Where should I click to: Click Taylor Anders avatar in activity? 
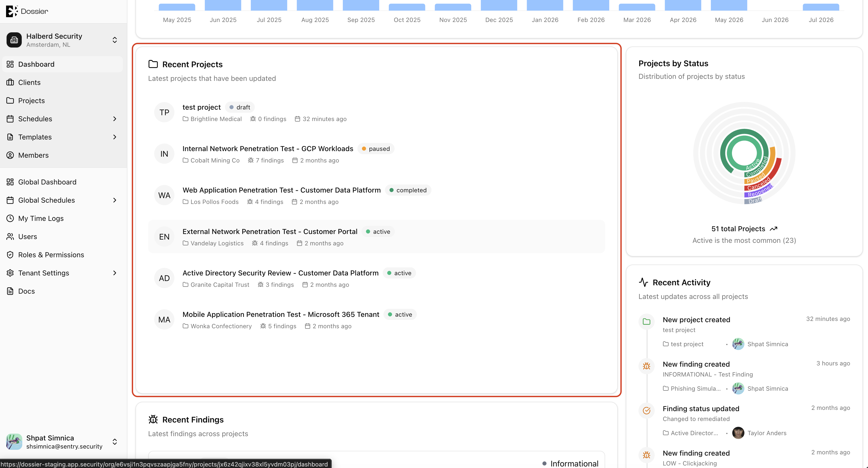[x=738, y=433]
